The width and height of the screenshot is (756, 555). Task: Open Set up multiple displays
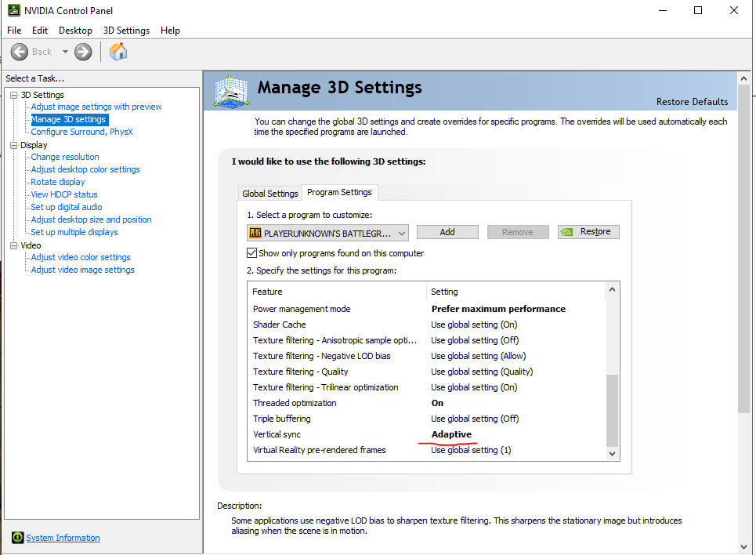74,232
